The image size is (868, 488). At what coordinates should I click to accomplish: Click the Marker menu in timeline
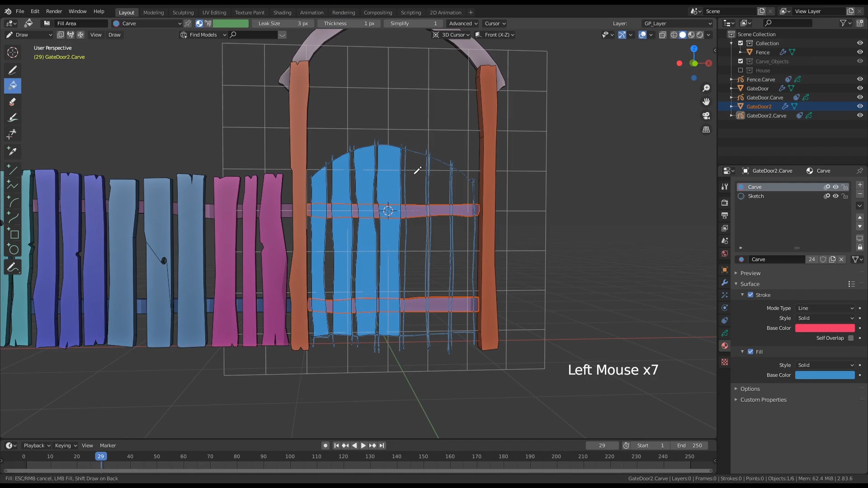pyautogui.click(x=108, y=446)
